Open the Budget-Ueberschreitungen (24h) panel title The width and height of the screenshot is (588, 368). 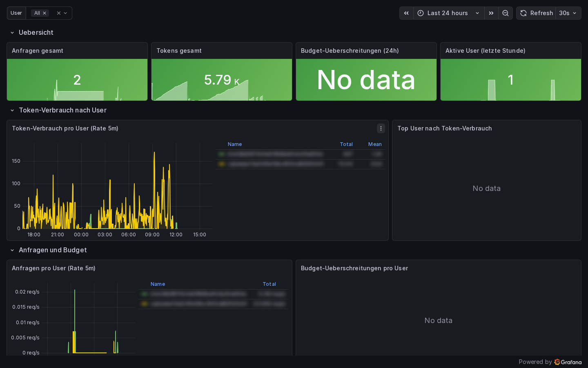tap(350, 51)
